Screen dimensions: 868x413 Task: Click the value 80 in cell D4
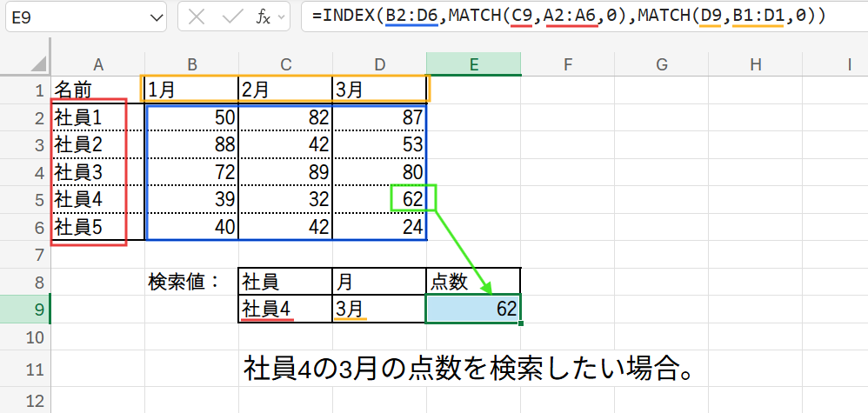(379, 172)
